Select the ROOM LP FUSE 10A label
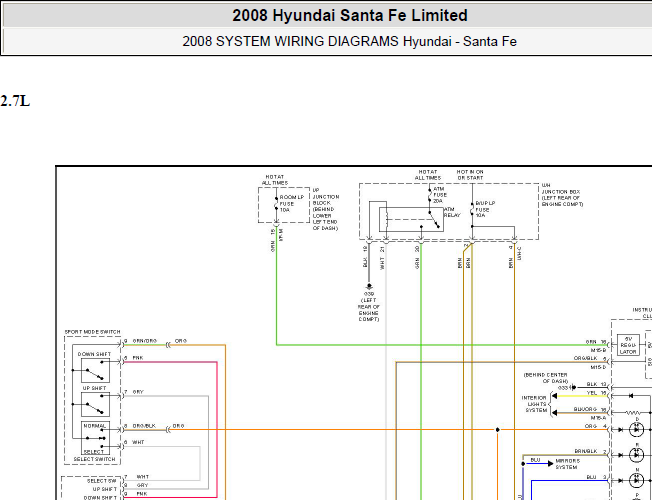This screenshot has height=500, width=652. click(x=291, y=204)
